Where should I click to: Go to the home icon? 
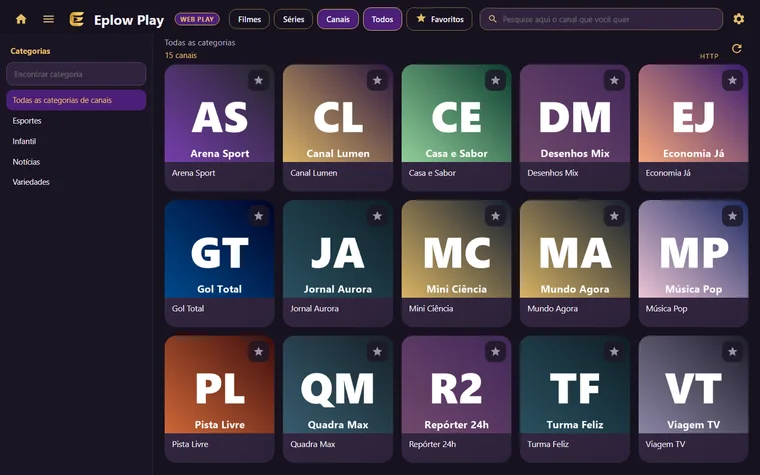pyautogui.click(x=21, y=19)
